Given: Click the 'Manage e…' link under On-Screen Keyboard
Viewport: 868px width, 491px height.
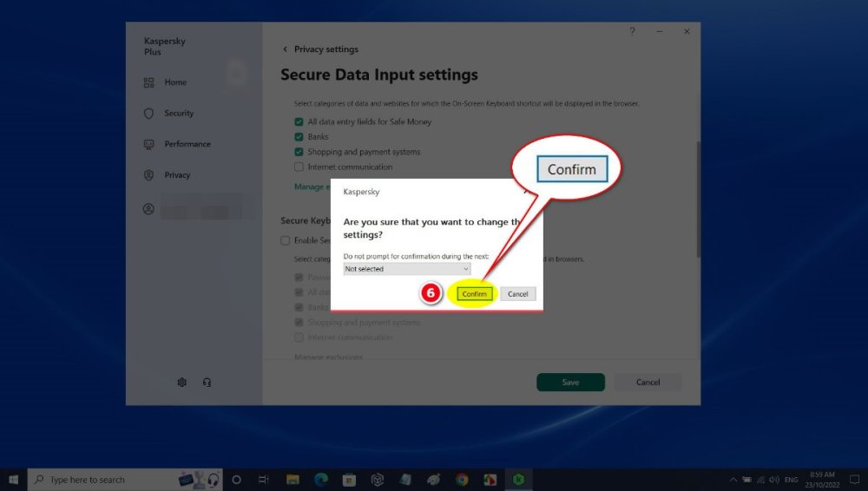Looking at the screenshot, I should pos(312,187).
